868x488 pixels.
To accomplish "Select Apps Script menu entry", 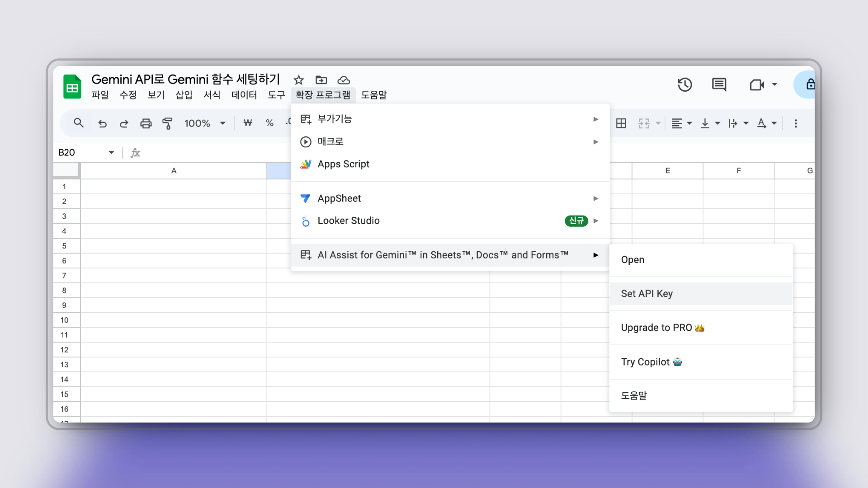I will [450, 164].
